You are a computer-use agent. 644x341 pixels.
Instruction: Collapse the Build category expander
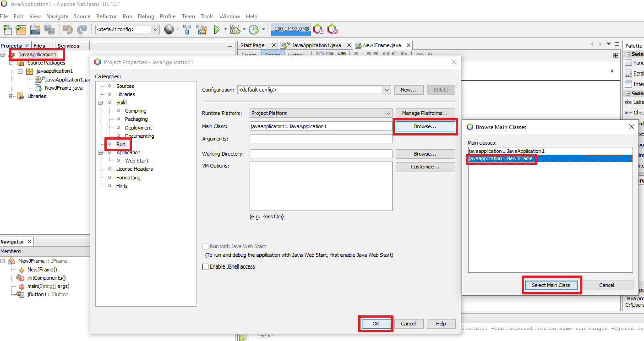pyautogui.click(x=101, y=103)
